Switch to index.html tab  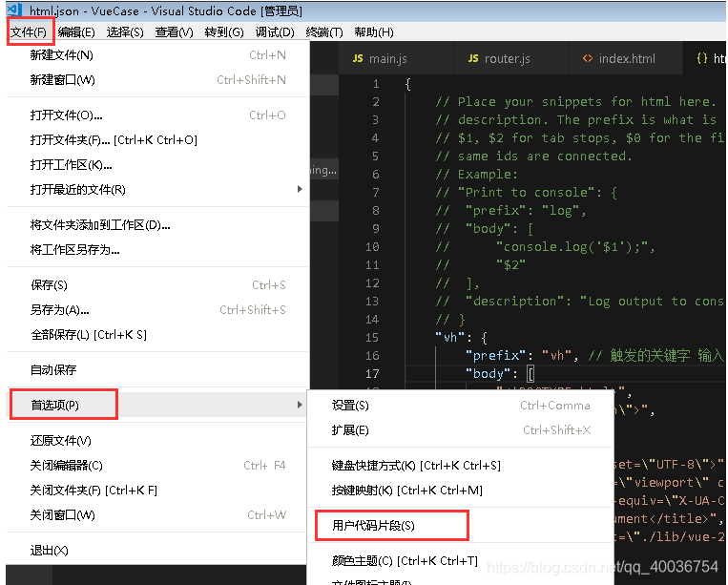[x=625, y=58]
